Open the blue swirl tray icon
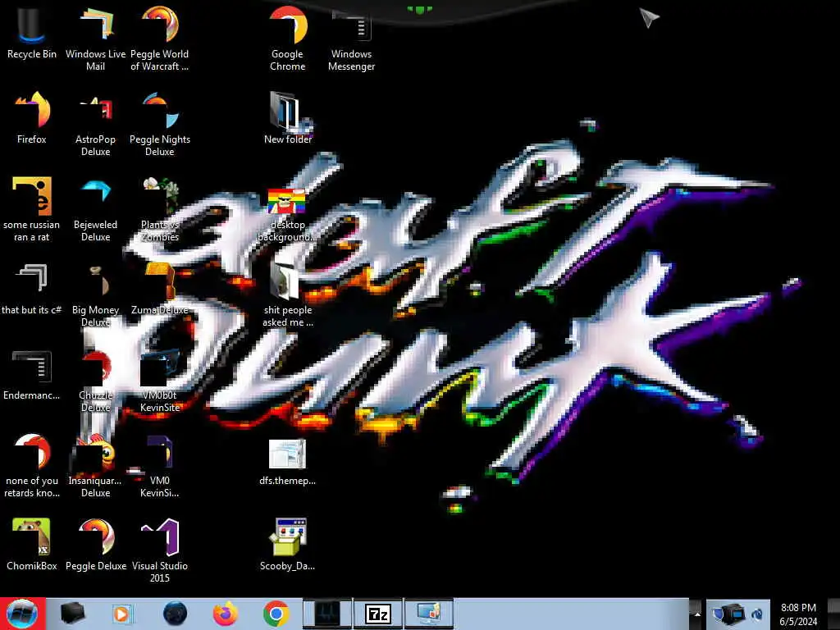Screen dimensions: 840x630 pyautogui.click(x=757, y=614)
